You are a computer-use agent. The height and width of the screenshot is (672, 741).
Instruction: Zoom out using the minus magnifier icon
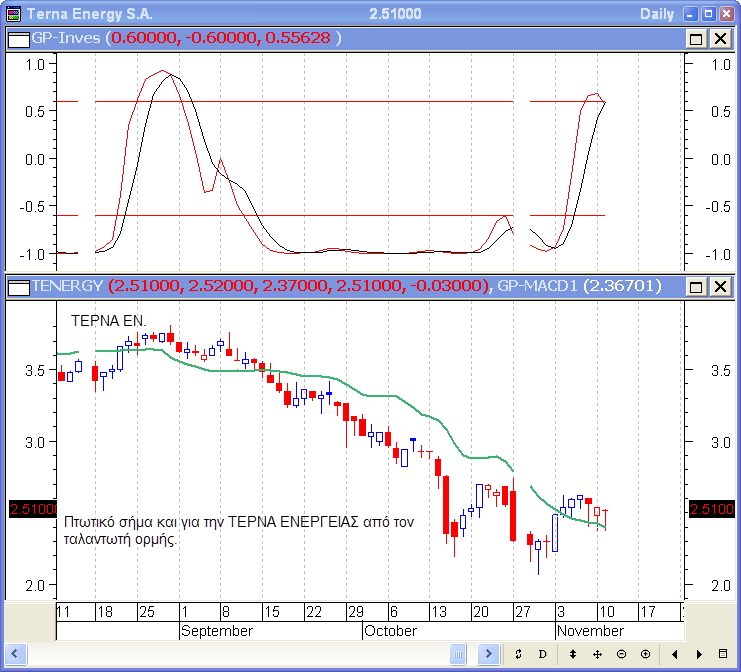[621, 654]
